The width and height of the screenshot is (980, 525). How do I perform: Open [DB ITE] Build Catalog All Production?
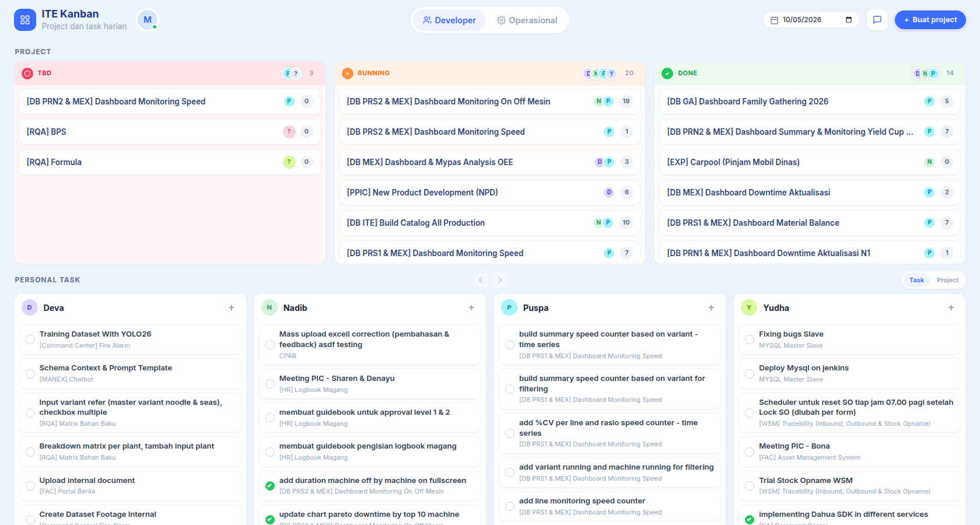pyautogui.click(x=490, y=223)
